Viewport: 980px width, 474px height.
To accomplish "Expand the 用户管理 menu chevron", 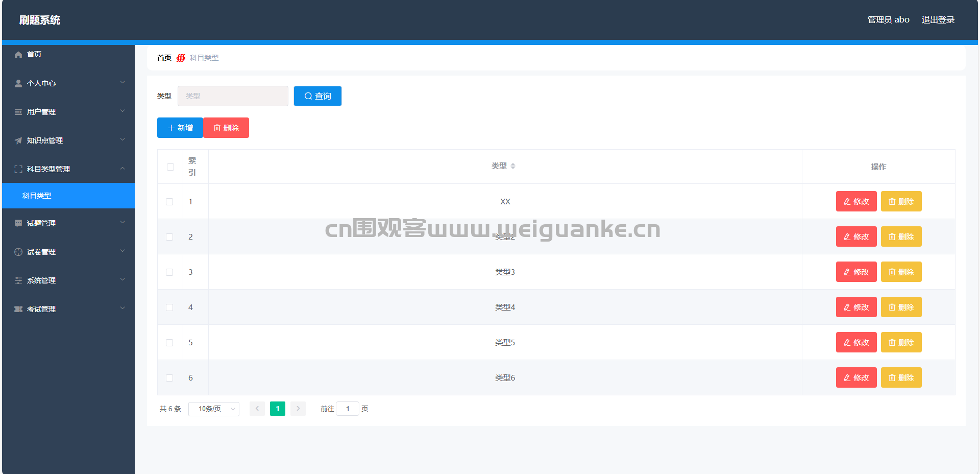I will coord(122,111).
